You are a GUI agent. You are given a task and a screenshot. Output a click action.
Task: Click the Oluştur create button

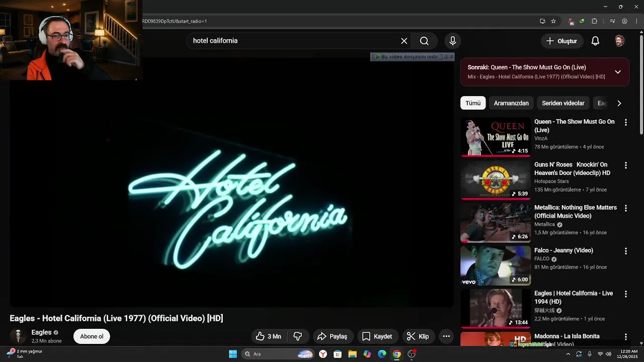pyautogui.click(x=562, y=41)
